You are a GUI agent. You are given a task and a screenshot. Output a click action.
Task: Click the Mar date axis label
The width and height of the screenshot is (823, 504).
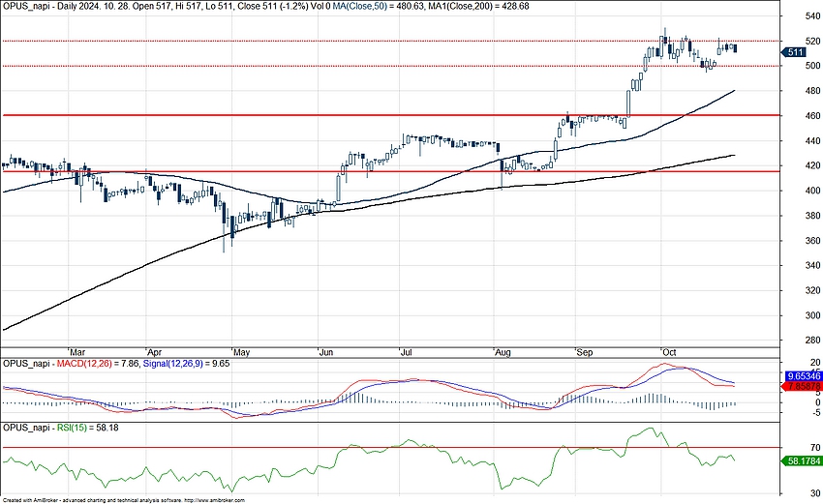(77, 352)
